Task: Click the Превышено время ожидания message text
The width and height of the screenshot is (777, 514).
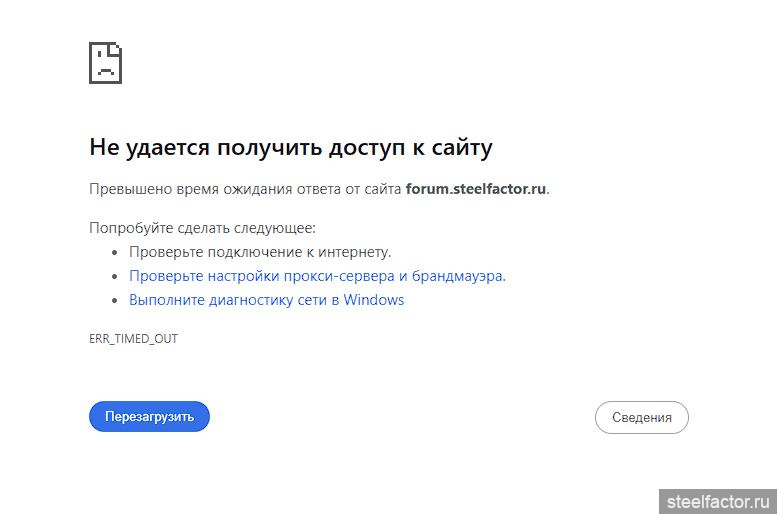Action: (x=245, y=189)
